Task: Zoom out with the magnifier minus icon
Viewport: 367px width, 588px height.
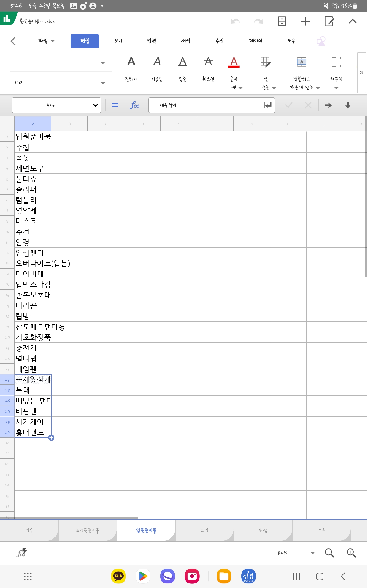Action: pyautogui.click(x=329, y=553)
